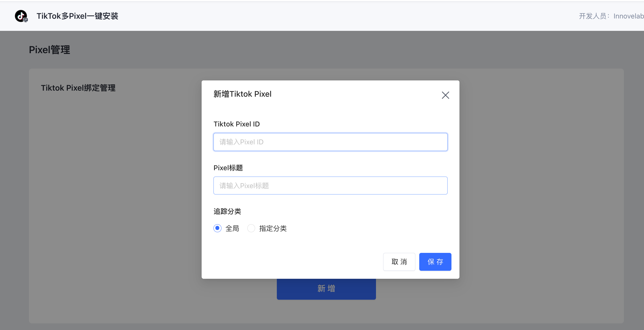Click the TikTok多Pixel一键安装 header title
This screenshot has height=330, width=644.
click(x=77, y=16)
